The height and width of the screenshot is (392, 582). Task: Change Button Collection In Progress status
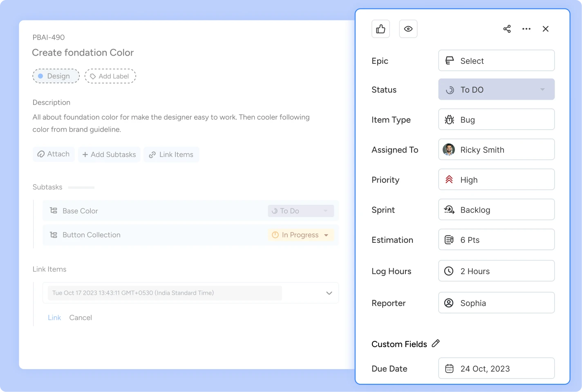point(301,235)
